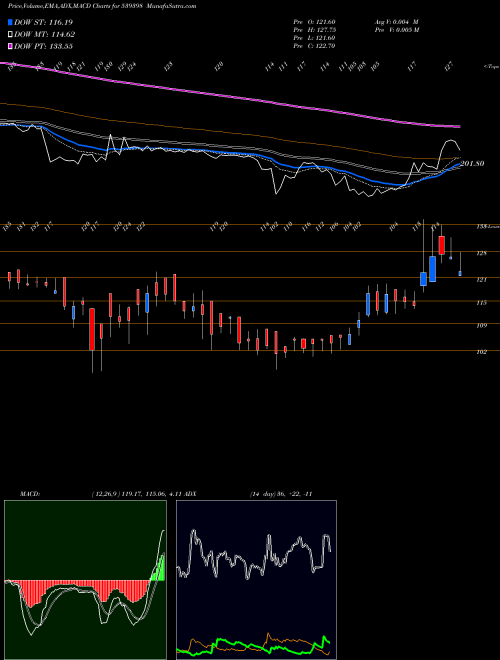500x660 pixels.
Task: Click inside the dark blue ADX panel
Action: 256,580
